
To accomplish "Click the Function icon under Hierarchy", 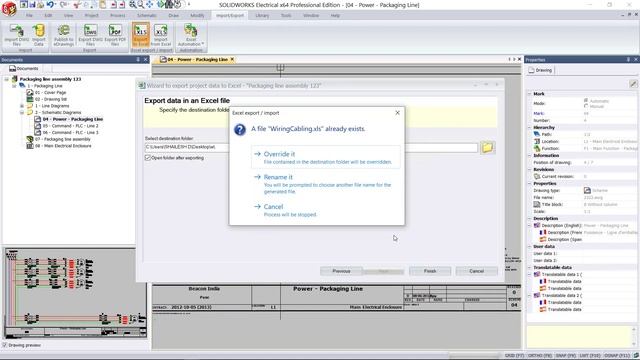I will (x=537, y=148).
